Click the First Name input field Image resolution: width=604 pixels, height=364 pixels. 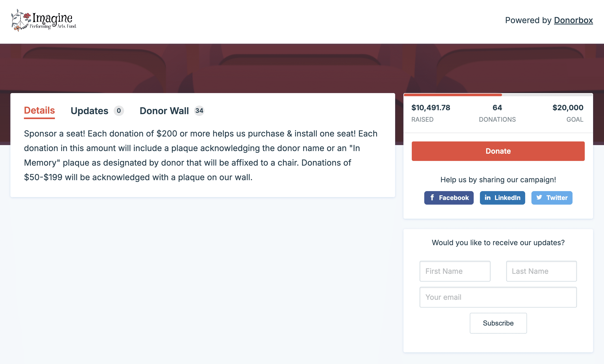[455, 271]
